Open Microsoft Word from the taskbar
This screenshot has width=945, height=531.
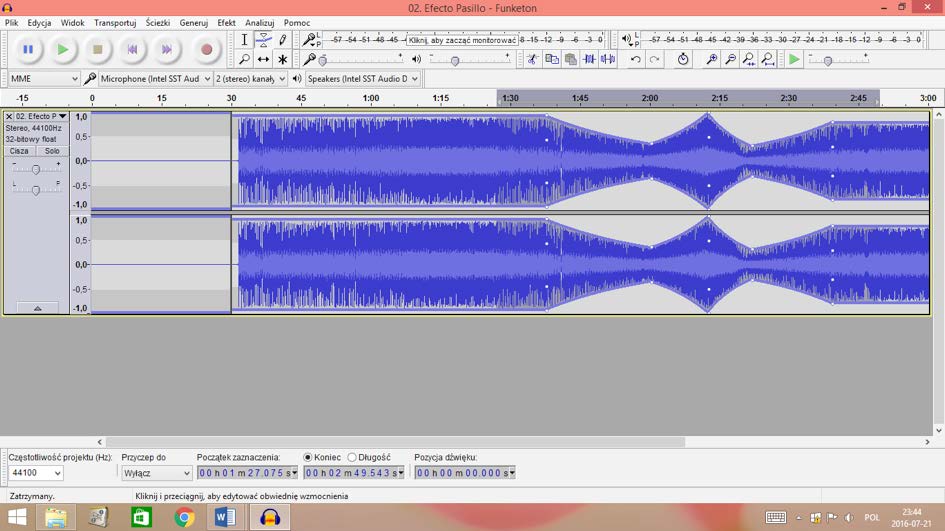coord(225,518)
